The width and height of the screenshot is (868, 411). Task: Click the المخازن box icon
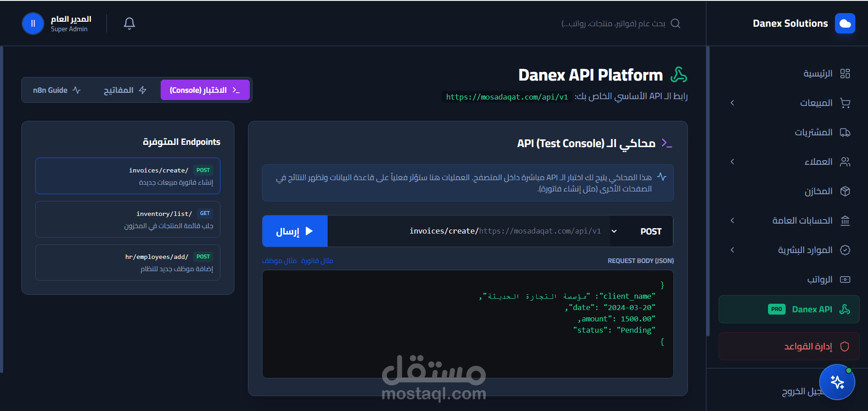(845, 191)
